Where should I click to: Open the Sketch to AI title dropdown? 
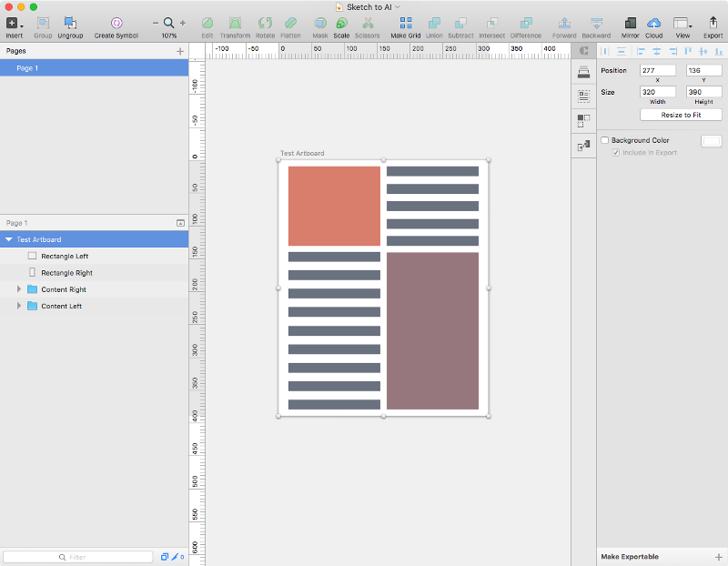(398, 7)
